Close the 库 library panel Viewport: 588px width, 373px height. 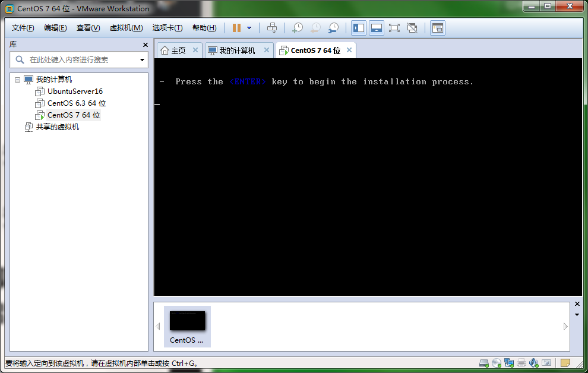point(146,45)
